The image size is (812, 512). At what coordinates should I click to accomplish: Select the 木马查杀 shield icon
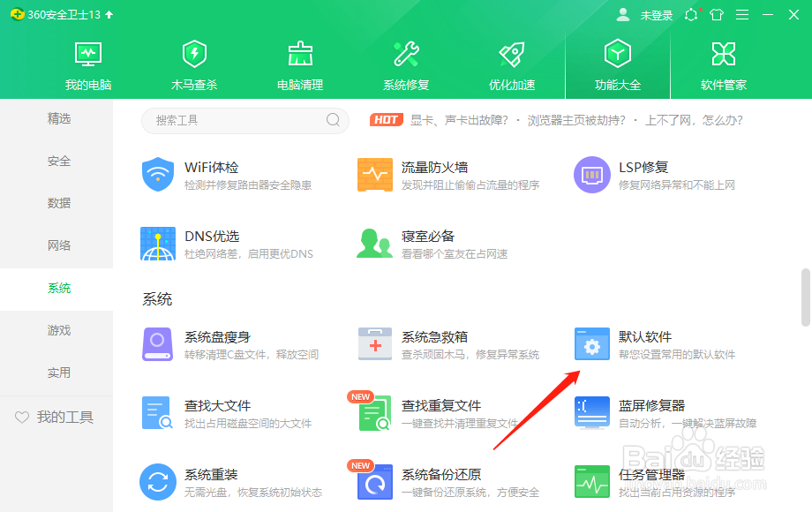[x=194, y=54]
